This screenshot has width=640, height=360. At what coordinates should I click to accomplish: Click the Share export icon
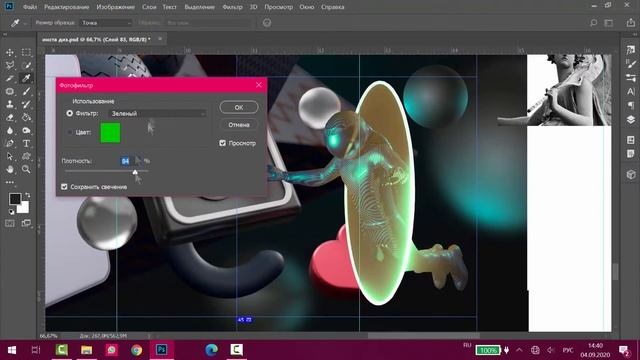coord(631,23)
